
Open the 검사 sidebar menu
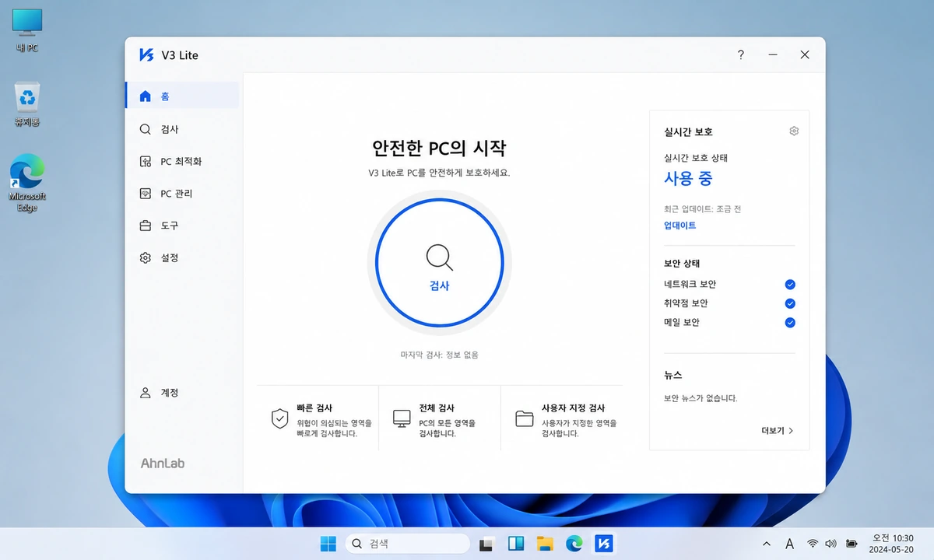point(182,129)
